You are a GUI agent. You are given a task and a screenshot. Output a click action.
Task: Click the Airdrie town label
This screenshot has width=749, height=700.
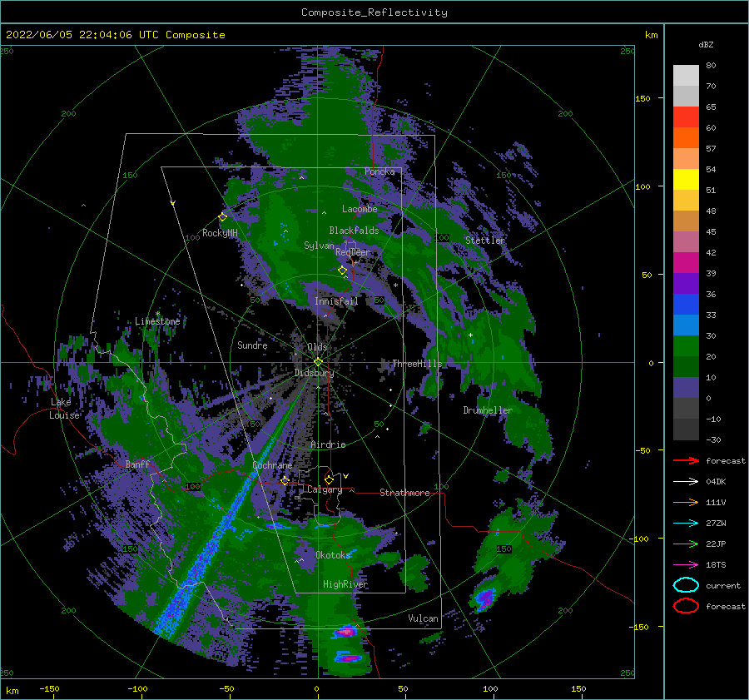(328, 444)
